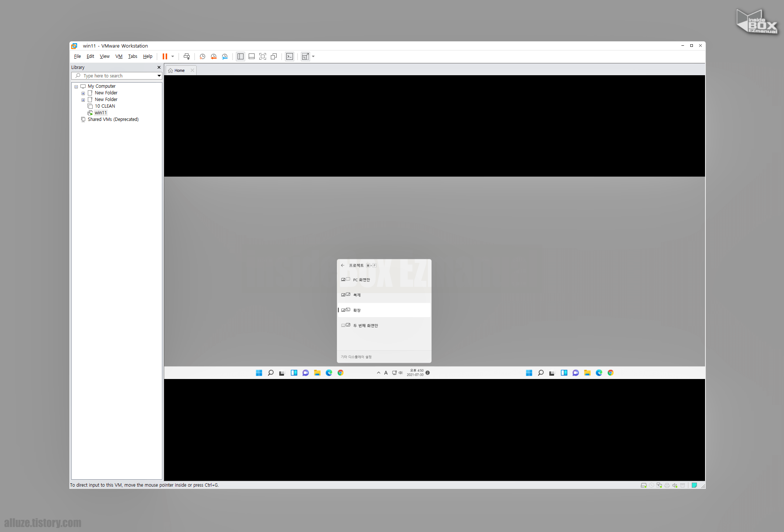784x532 pixels.
Task: Open power options dropdown arrow beside pause
Action: [173, 56]
